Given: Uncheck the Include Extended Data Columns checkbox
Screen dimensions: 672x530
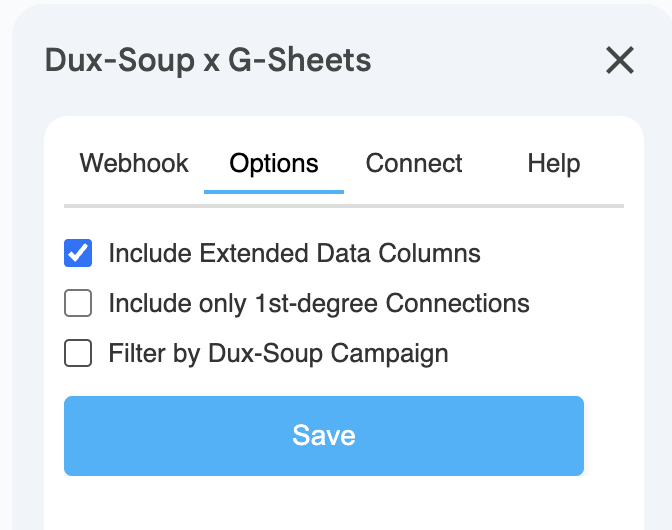Looking at the screenshot, I should [x=78, y=253].
